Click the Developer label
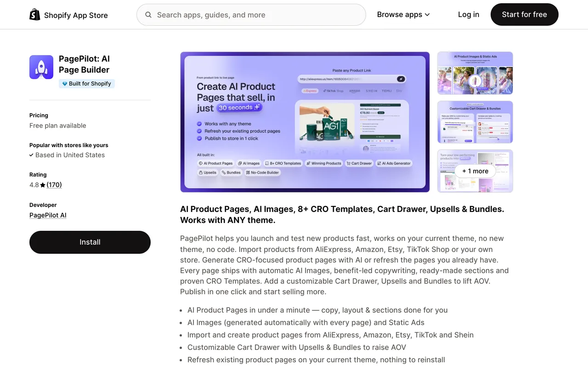The height and width of the screenshot is (377, 588). tap(43, 205)
